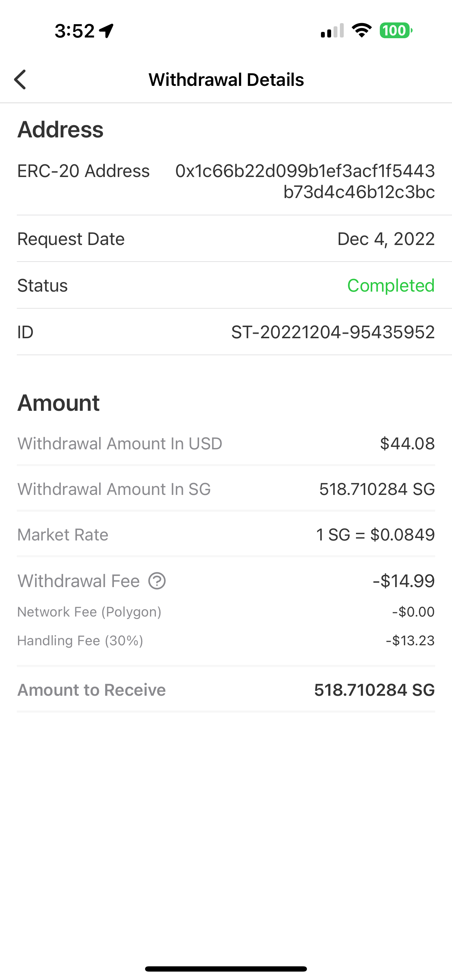
Task: Tap the 3:52 clock in status bar
Action: pyautogui.click(x=75, y=31)
